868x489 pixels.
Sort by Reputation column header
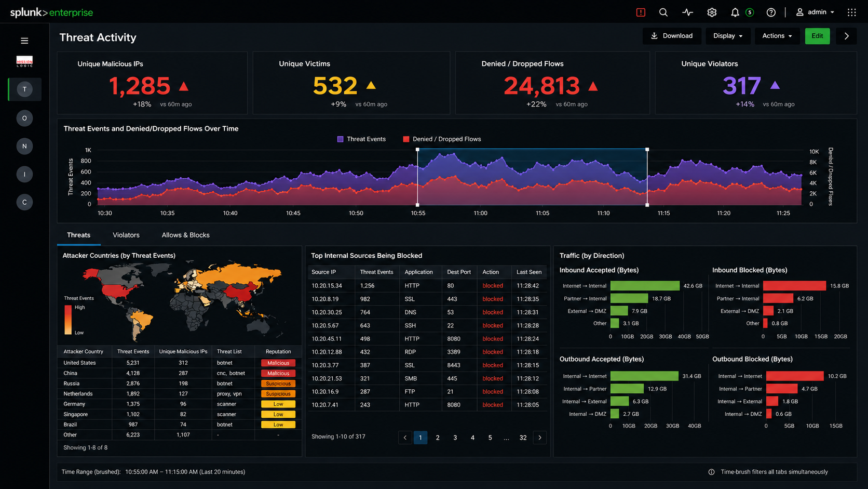coord(278,352)
